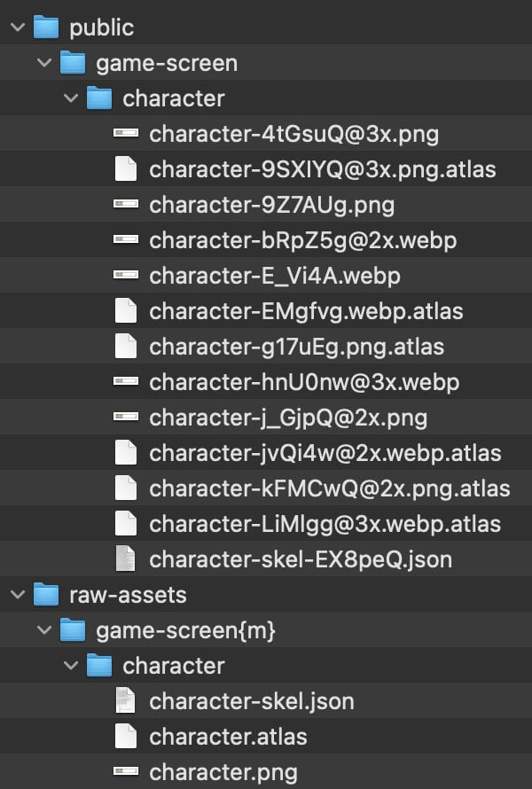
Task: Collapse the game-screen folder under public
Action: coord(43,63)
